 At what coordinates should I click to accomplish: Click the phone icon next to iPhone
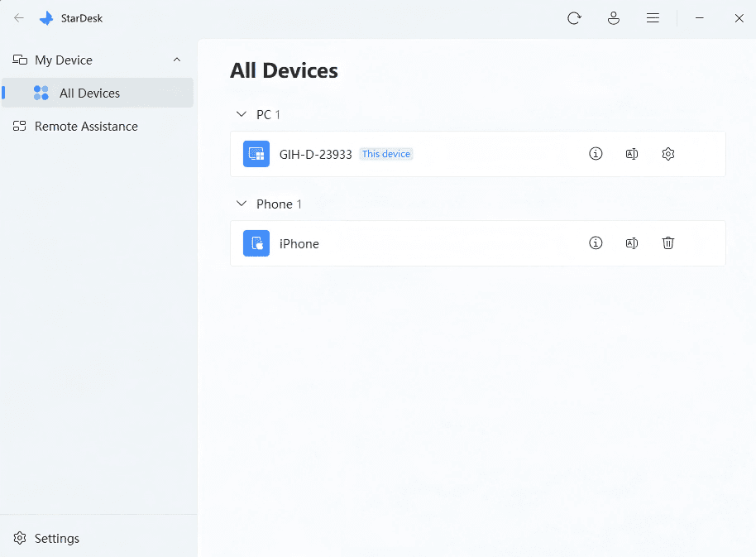(256, 243)
